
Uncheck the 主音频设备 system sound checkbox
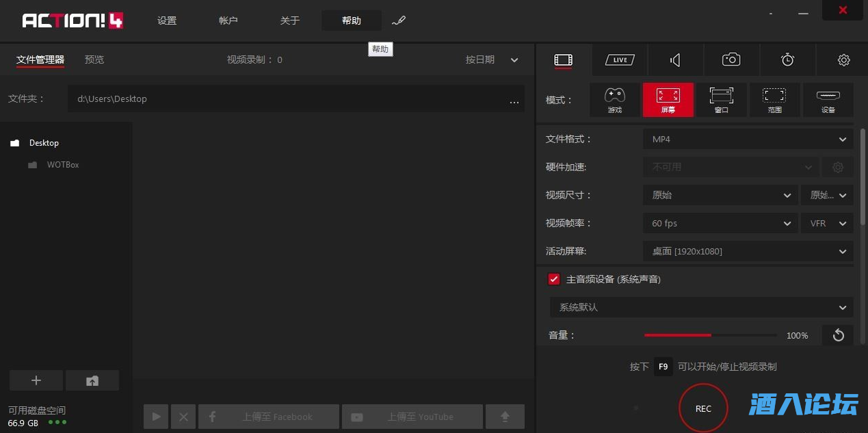tap(554, 279)
